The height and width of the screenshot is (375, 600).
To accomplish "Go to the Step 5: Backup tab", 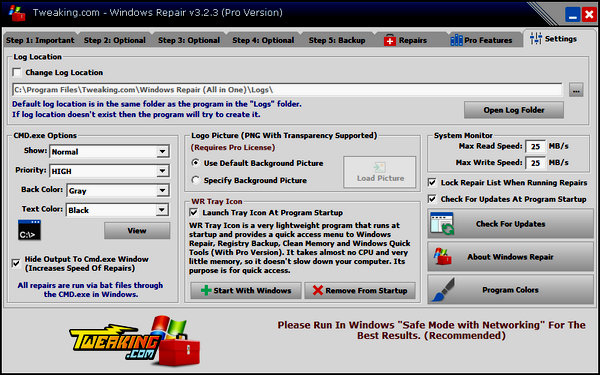I will (337, 40).
